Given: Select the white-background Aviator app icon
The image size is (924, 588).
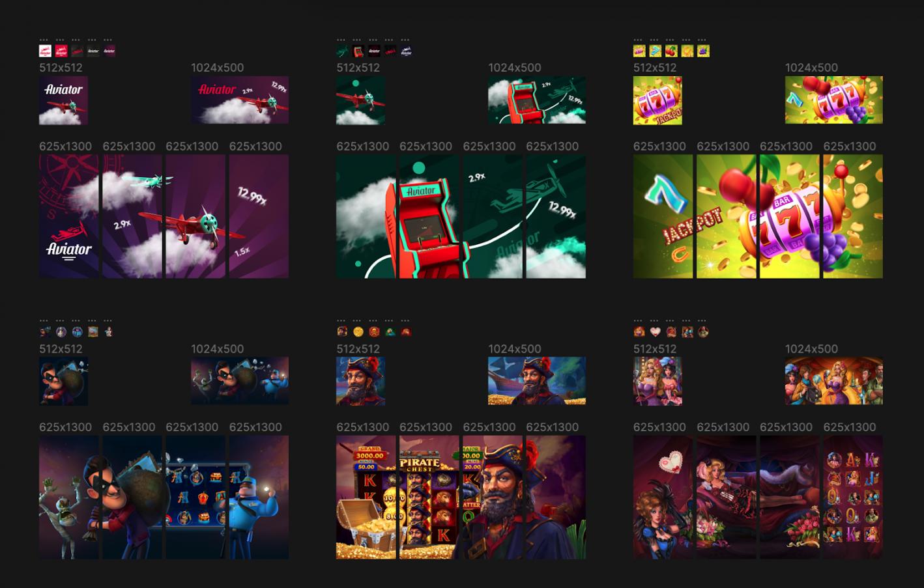Looking at the screenshot, I should tap(45, 51).
